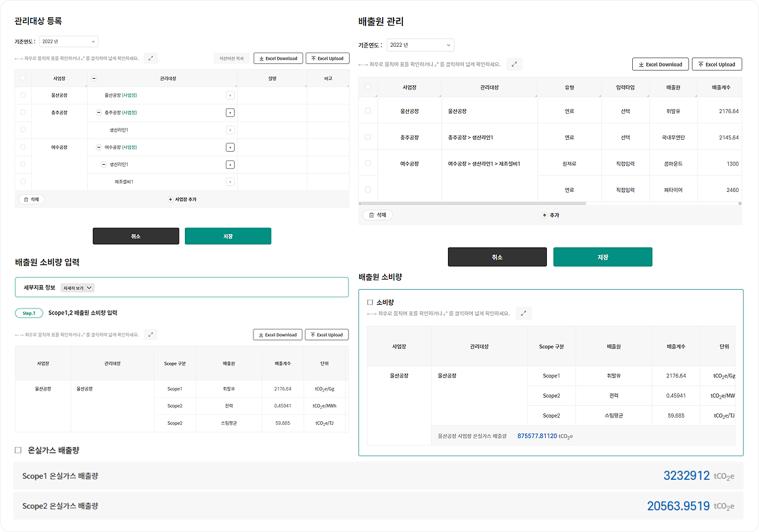Click the 유형 column header
759x532 pixels.
pyautogui.click(x=569, y=87)
